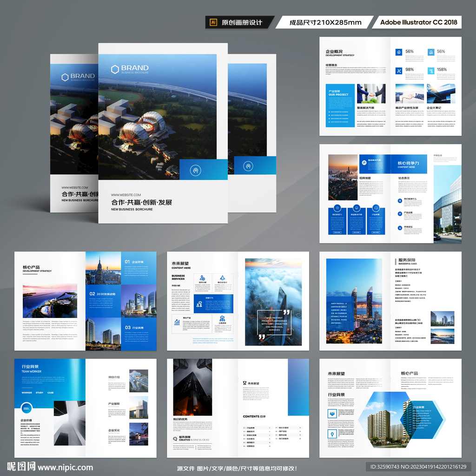Click READ MORE in the monitor-icon card

coord(357,232)
